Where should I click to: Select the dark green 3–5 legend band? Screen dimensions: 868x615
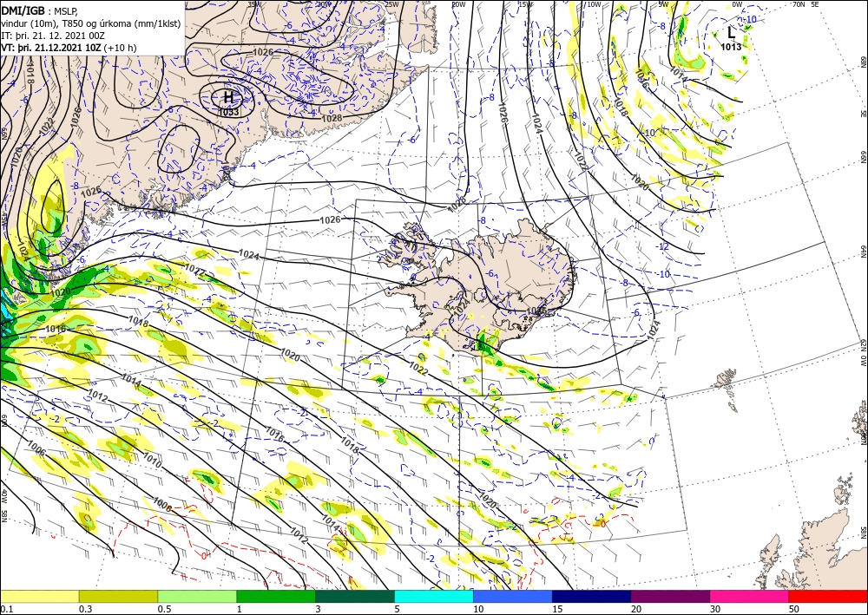[x=355, y=596]
